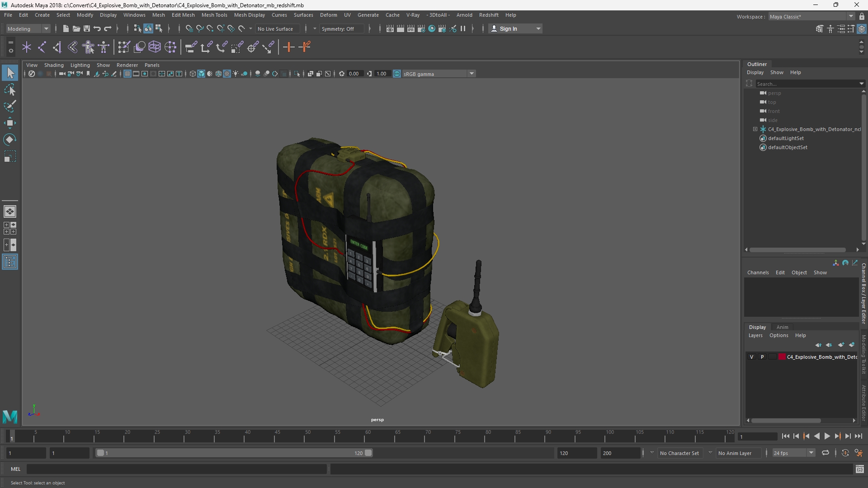Click the red plus shelf icon

point(288,47)
